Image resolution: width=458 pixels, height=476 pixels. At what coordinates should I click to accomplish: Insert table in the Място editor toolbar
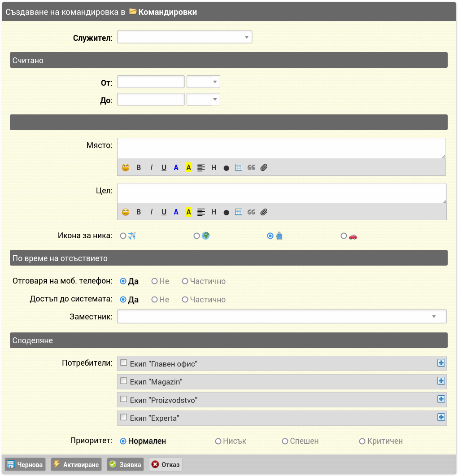(x=239, y=168)
